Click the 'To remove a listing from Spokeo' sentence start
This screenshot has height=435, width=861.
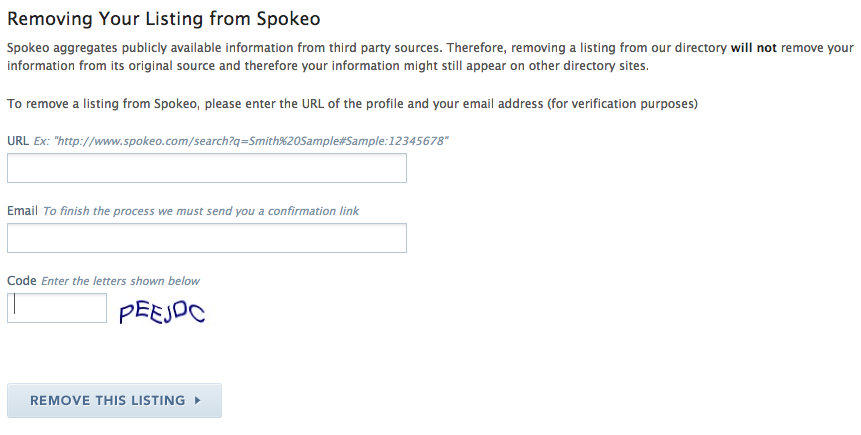click(102, 104)
